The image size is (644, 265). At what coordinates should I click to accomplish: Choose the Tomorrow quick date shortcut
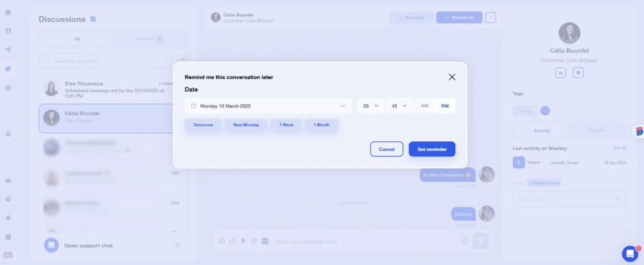pyautogui.click(x=203, y=125)
